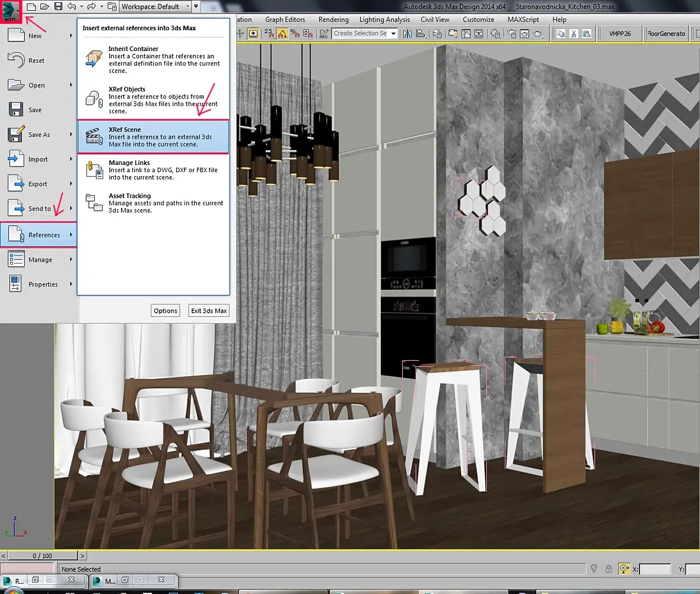Expand the Import submenu arrow
The width and height of the screenshot is (700, 594).
click(71, 158)
